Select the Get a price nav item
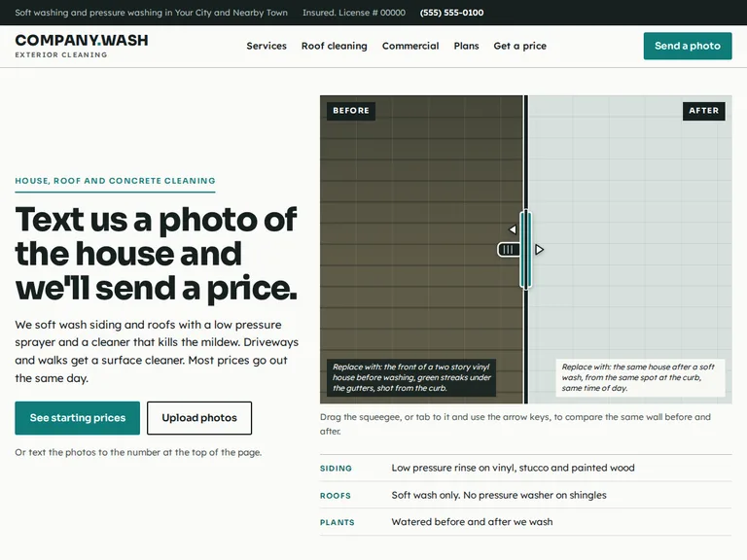 [x=519, y=47]
